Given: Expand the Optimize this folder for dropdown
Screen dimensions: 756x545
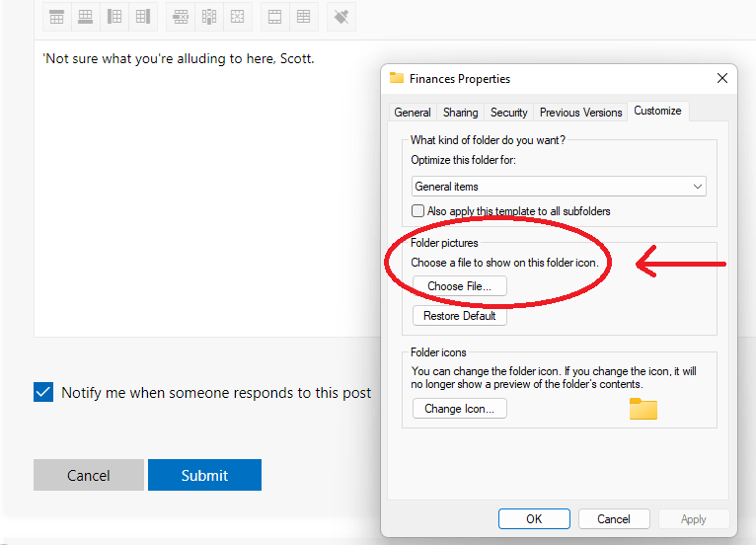Looking at the screenshot, I should (559, 187).
